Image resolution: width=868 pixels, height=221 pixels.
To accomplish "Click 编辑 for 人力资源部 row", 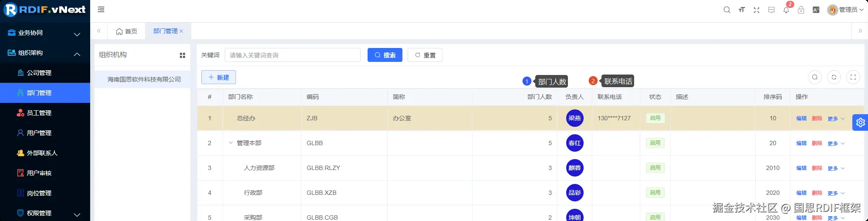I will [801, 168].
